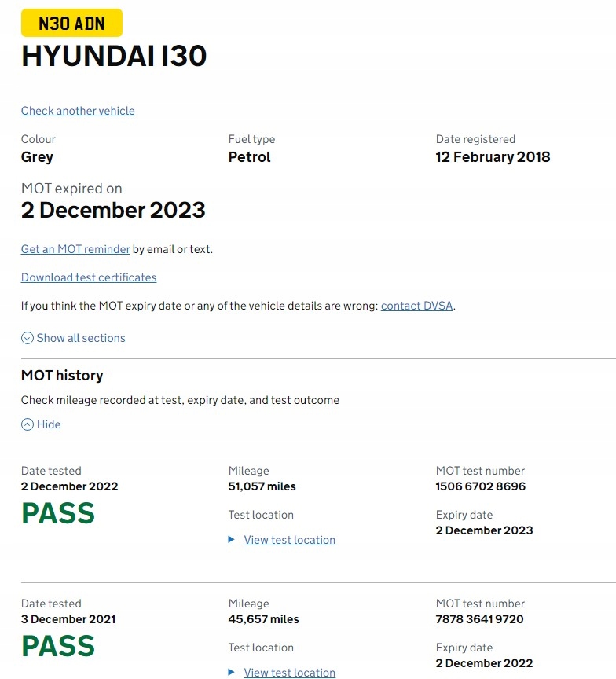Expand View test location for the 45,657 miles test

pos(289,673)
